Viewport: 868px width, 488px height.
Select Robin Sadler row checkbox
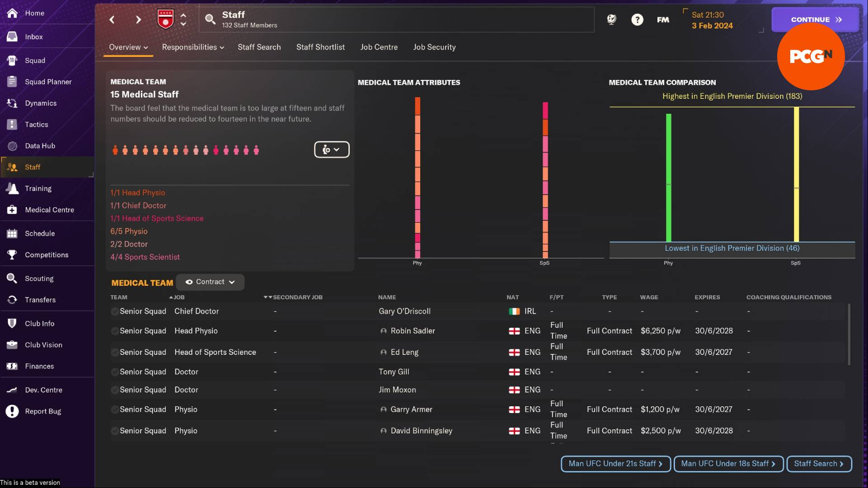[x=115, y=331]
